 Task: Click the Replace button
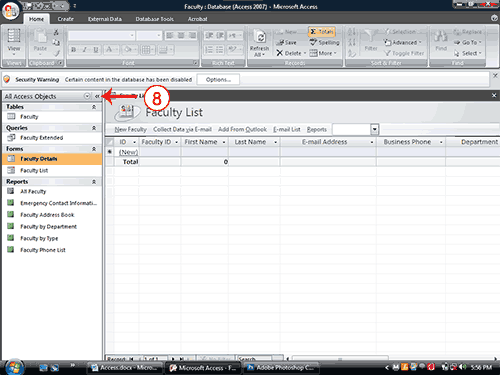467,32
